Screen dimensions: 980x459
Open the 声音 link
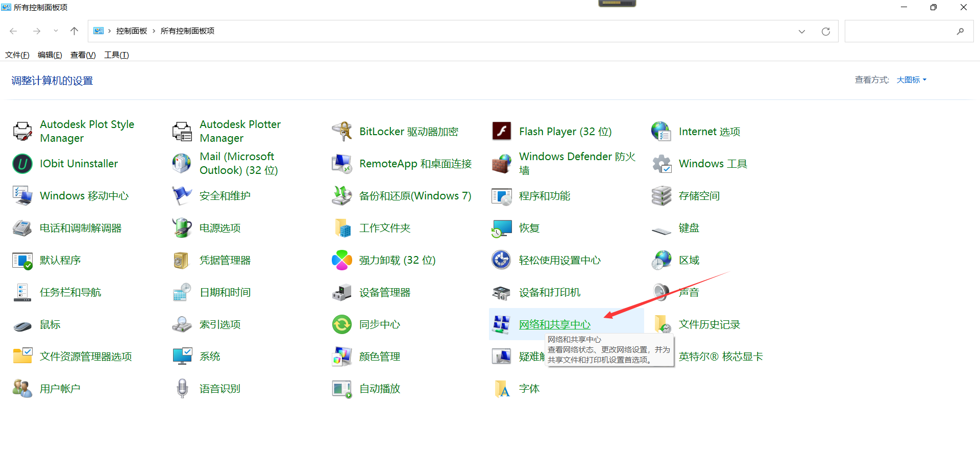[689, 292]
